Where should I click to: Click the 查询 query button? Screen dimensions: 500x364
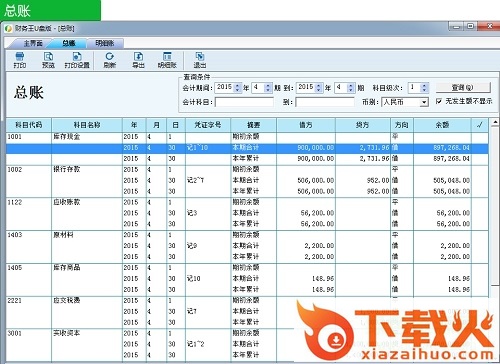point(463,88)
